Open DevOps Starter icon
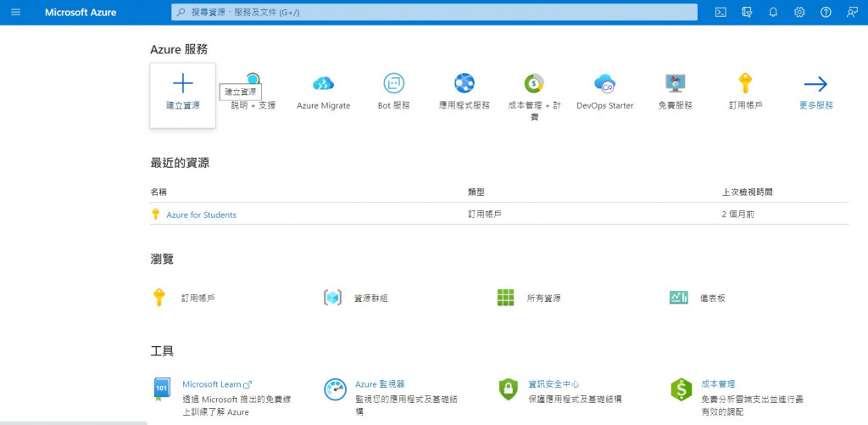The height and width of the screenshot is (425, 868). tap(604, 83)
